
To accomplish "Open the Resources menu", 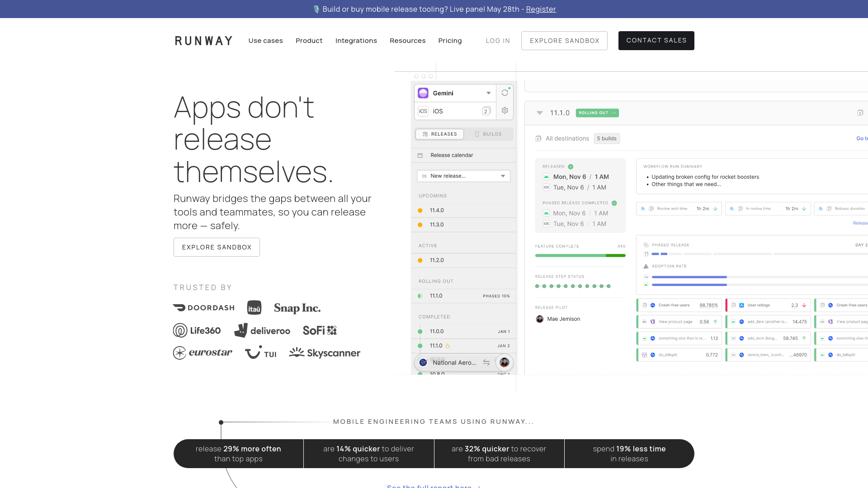I will click(408, 41).
